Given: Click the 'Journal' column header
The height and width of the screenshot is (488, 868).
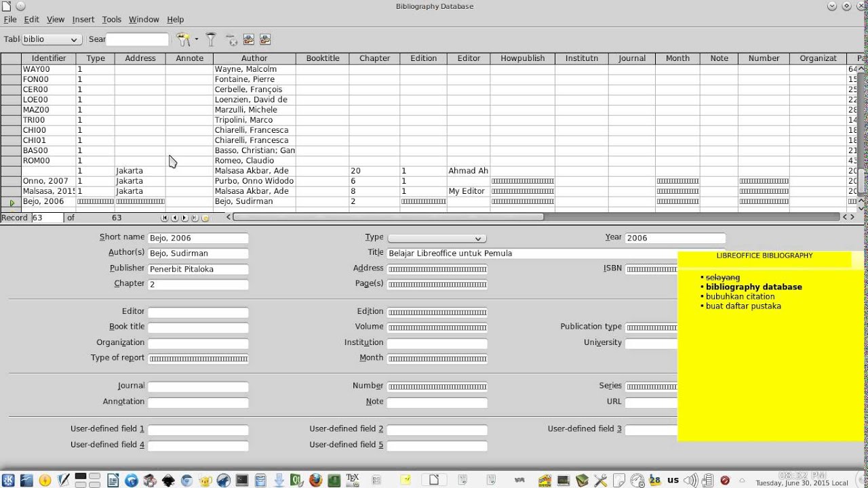Looking at the screenshot, I should pos(632,58).
